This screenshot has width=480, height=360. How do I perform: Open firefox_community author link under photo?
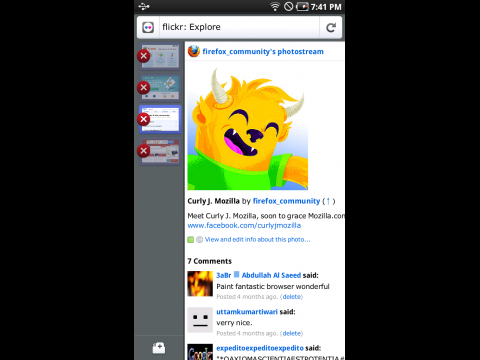(286, 201)
